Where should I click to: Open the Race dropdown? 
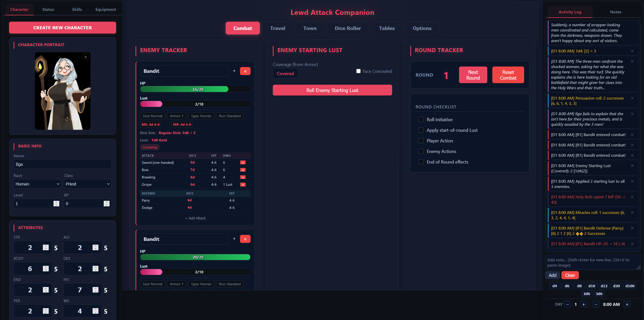(37, 184)
